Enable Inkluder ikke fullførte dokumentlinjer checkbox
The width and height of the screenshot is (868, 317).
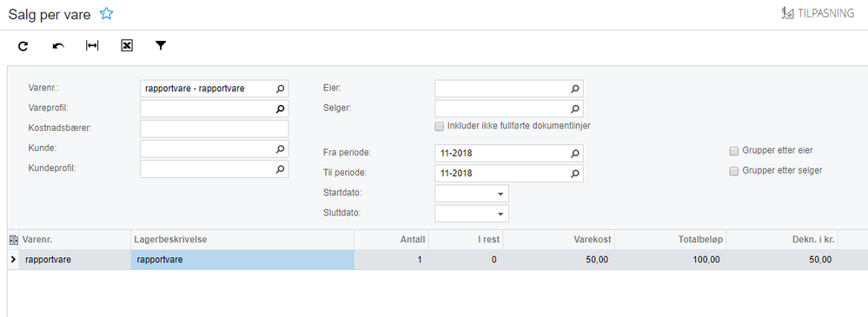click(x=439, y=126)
